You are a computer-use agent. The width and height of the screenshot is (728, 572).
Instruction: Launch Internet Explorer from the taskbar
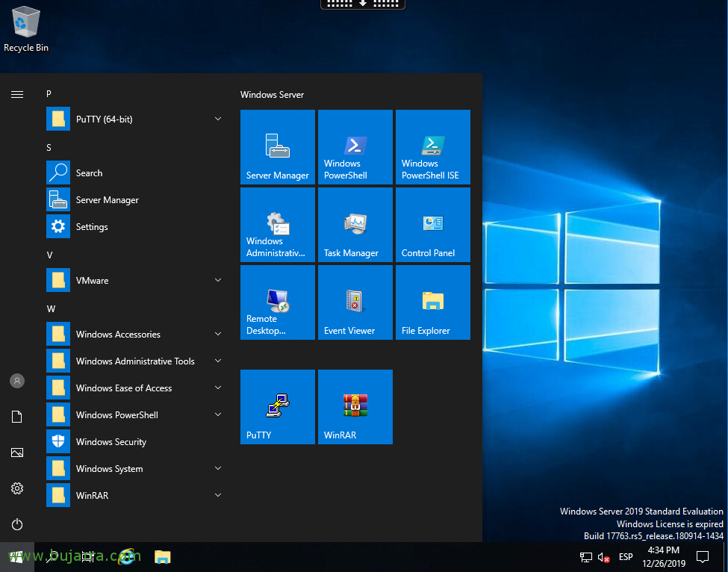point(126,556)
